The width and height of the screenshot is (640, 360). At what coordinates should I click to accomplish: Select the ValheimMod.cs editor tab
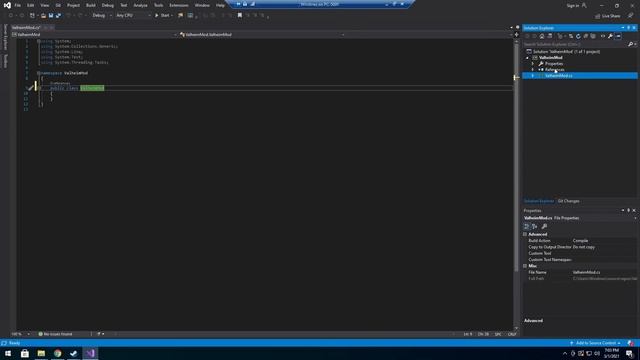[x=26, y=27]
